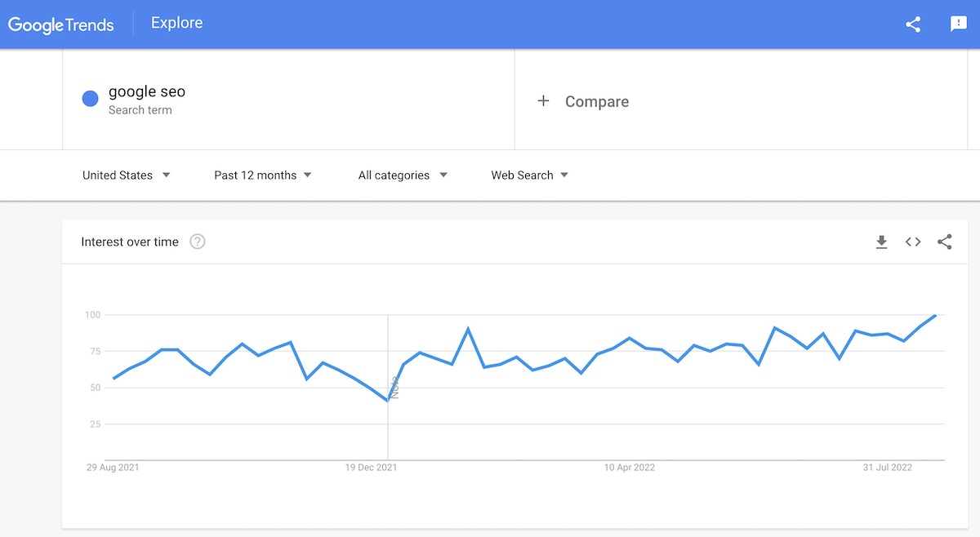Open the Past 12 months time selector

coord(261,175)
